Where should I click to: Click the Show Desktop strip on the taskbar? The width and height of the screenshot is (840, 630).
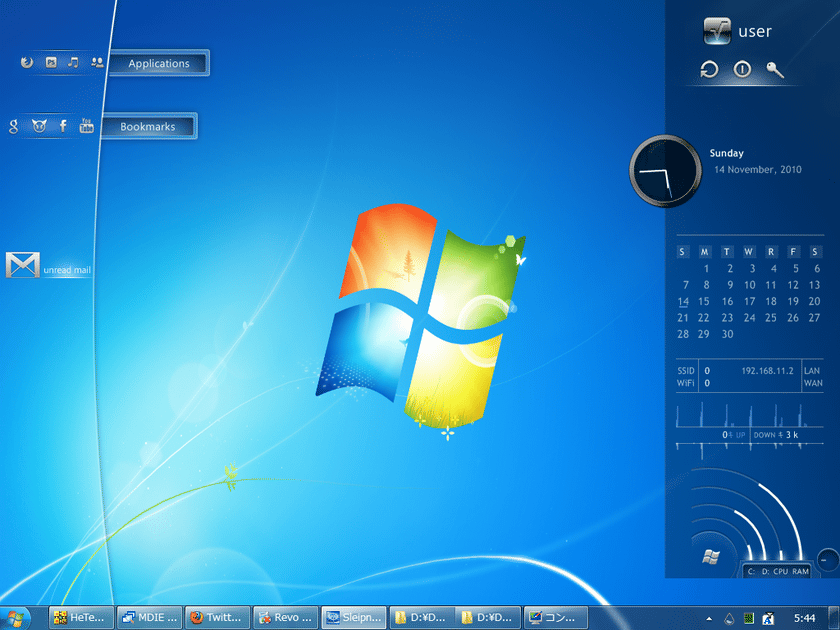point(835,618)
